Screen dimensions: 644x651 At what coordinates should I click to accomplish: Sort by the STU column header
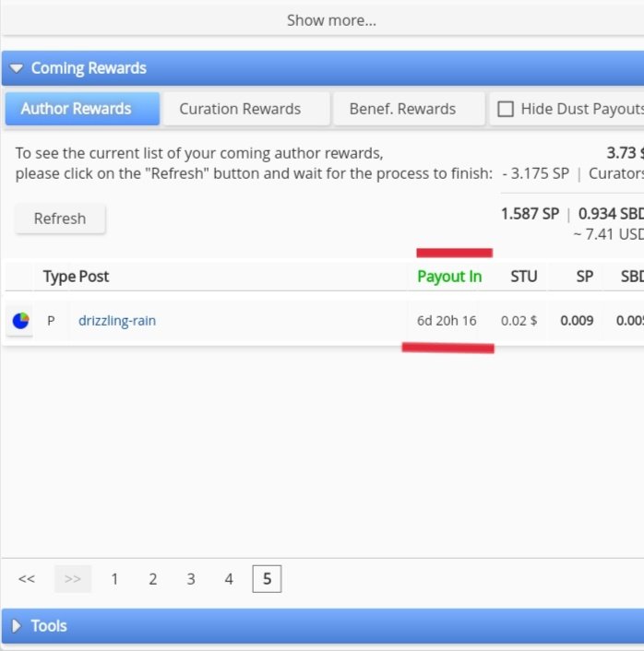(x=523, y=277)
